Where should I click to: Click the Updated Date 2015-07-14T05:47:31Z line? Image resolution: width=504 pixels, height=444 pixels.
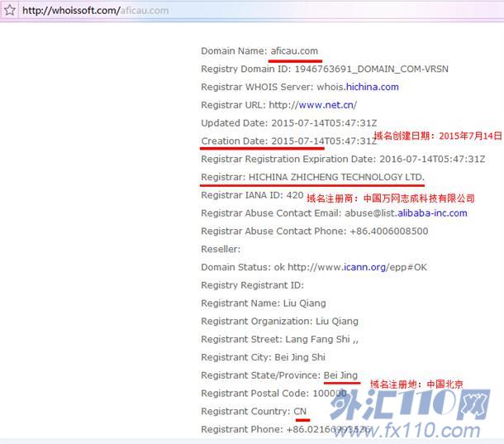pos(289,123)
